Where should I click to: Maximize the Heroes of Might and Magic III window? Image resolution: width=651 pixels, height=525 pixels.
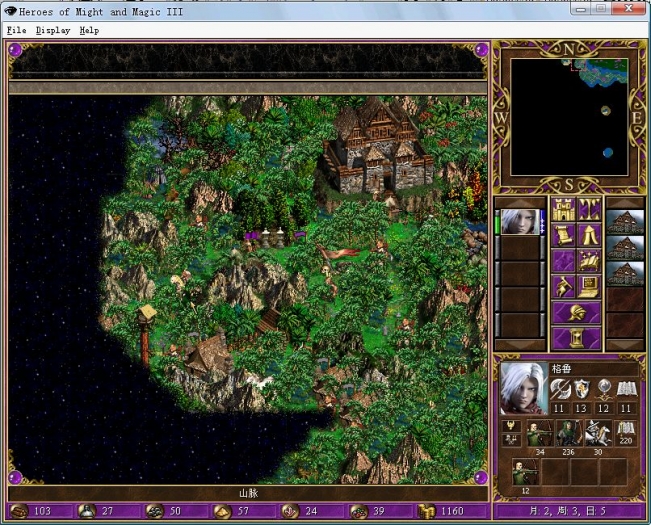pyautogui.click(x=601, y=8)
